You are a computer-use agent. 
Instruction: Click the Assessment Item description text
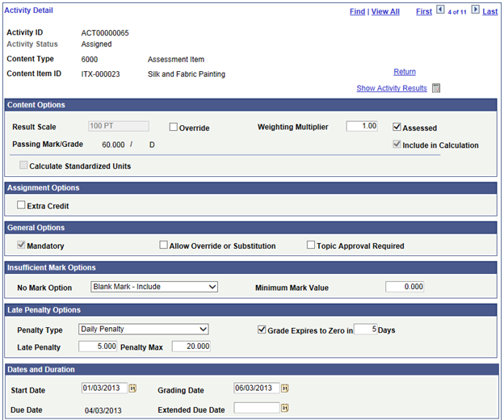pos(176,60)
